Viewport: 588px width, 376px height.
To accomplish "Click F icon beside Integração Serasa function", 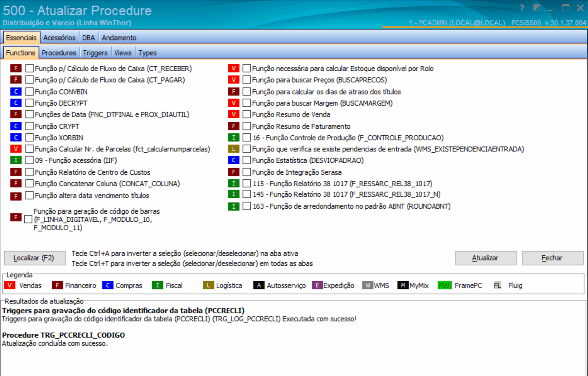I will tap(234, 172).
